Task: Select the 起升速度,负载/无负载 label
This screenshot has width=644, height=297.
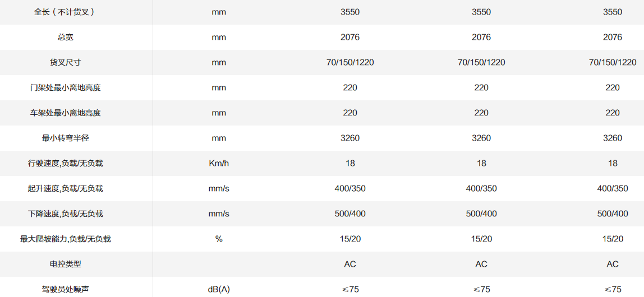Action: click(x=65, y=188)
